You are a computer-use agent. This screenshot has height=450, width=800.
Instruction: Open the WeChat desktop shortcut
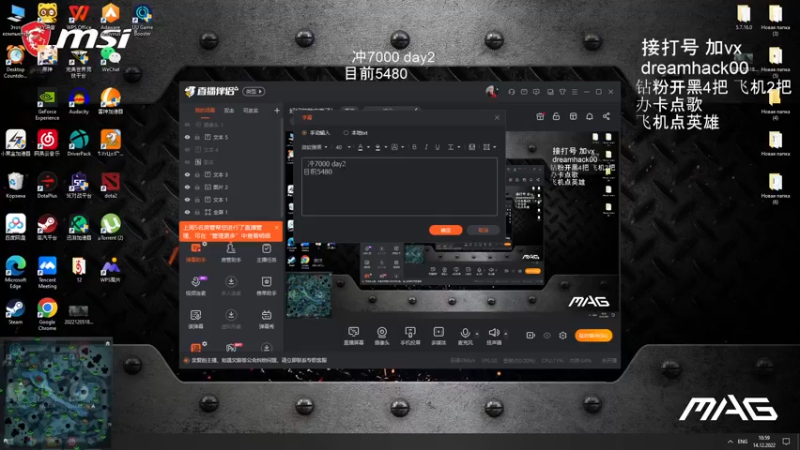[110, 58]
